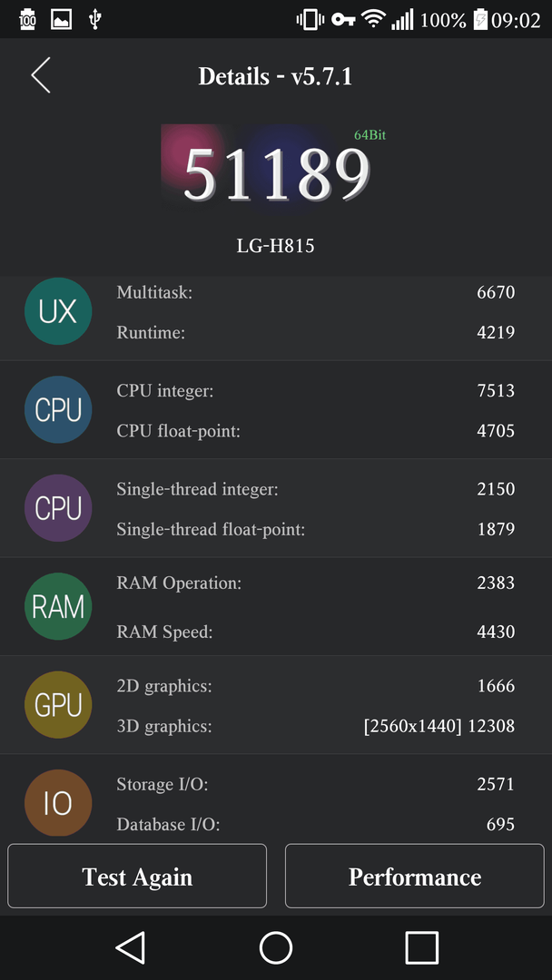Open the green RAM category icon
552x980 pixels.
click(x=58, y=606)
